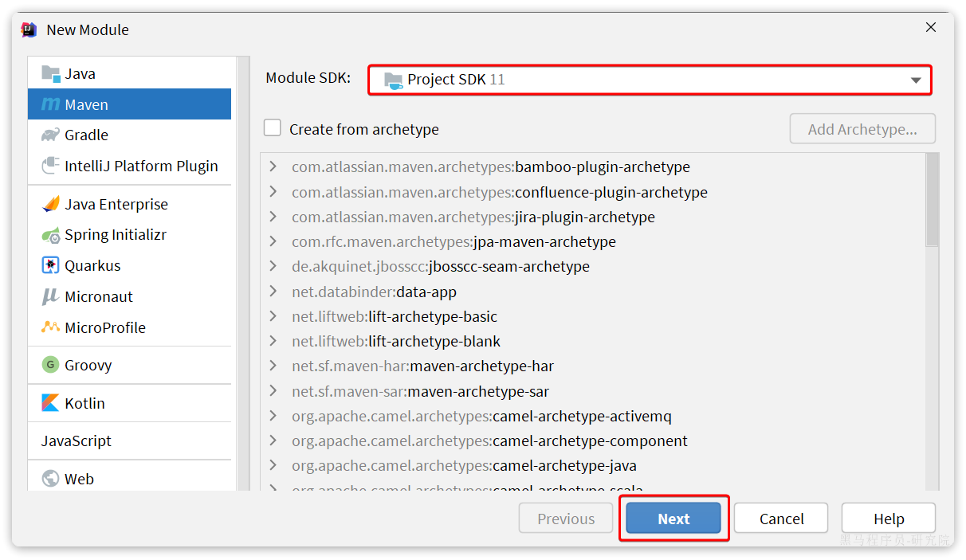Expand lift-archetype-blank entry

(273, 341)
